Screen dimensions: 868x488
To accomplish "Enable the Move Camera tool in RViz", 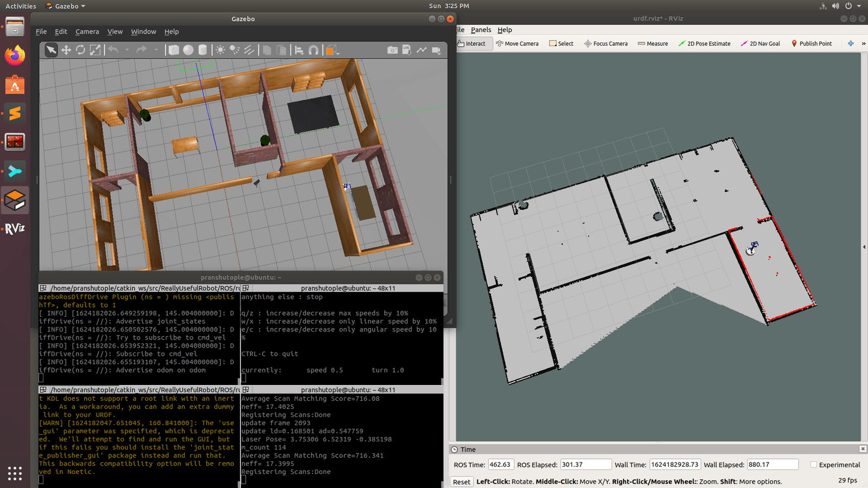I will coord(517,43).
